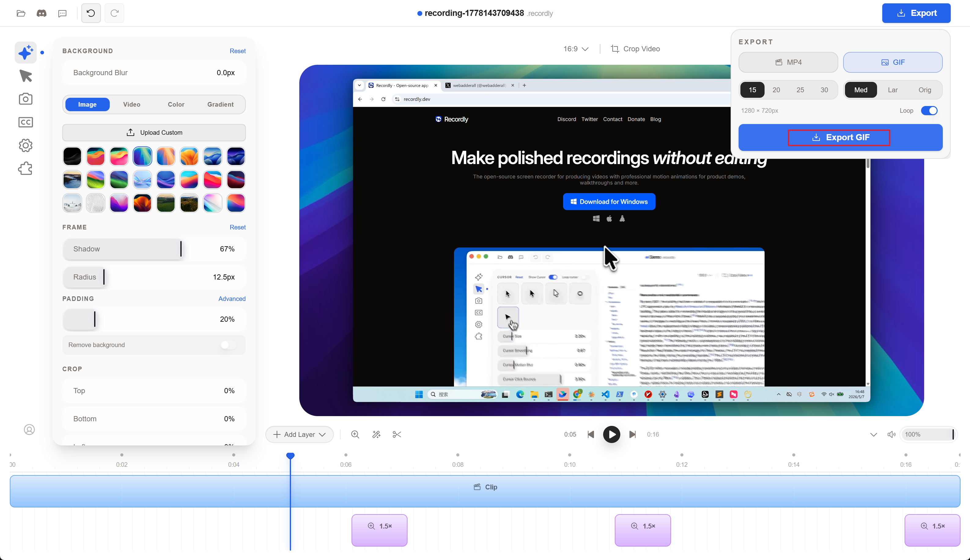Select the selected blue-green wallpaper thumbnail

(142, 156)
